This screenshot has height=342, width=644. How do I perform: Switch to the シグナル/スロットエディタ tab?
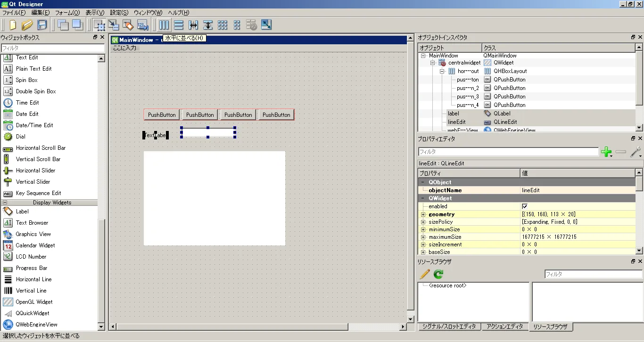pos(449,326)
